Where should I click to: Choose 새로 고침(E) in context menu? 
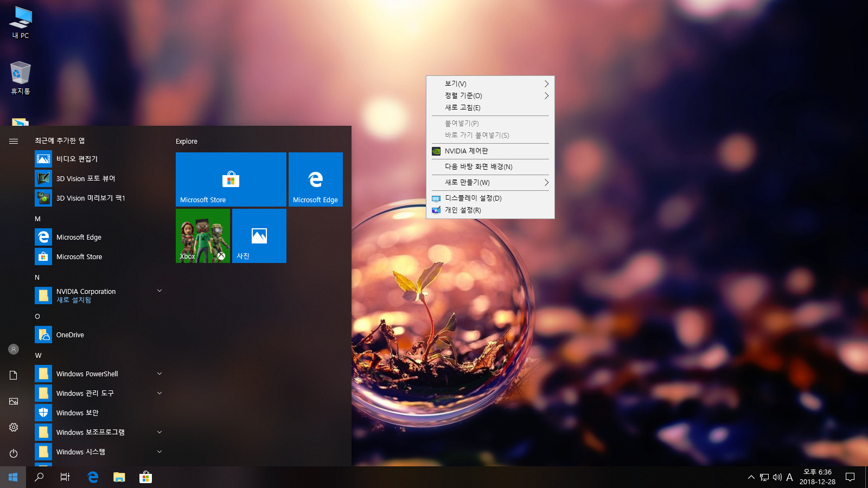tap(490, 107)
